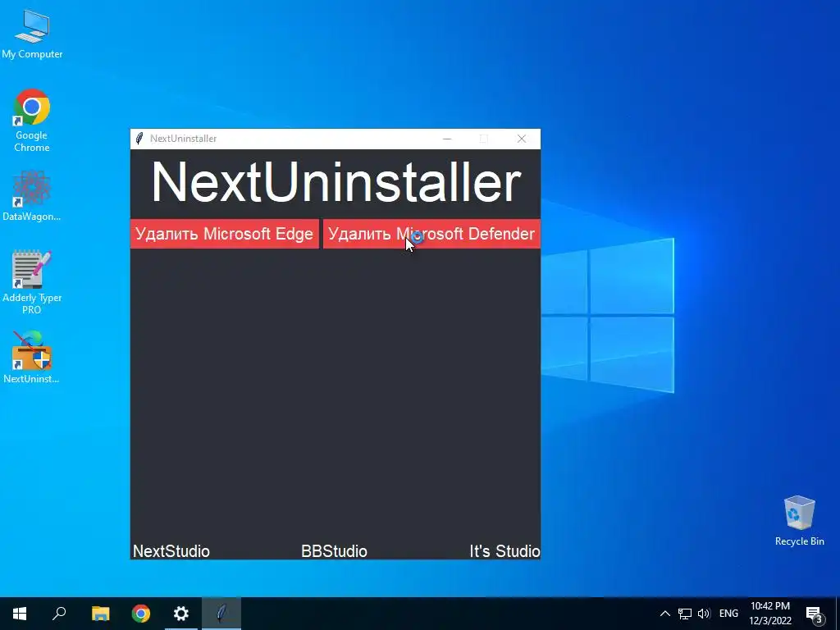This screenshot has width=840, height=630.
Task: Click the Удалить Microsoft Edge button
Action: (225, 234)
